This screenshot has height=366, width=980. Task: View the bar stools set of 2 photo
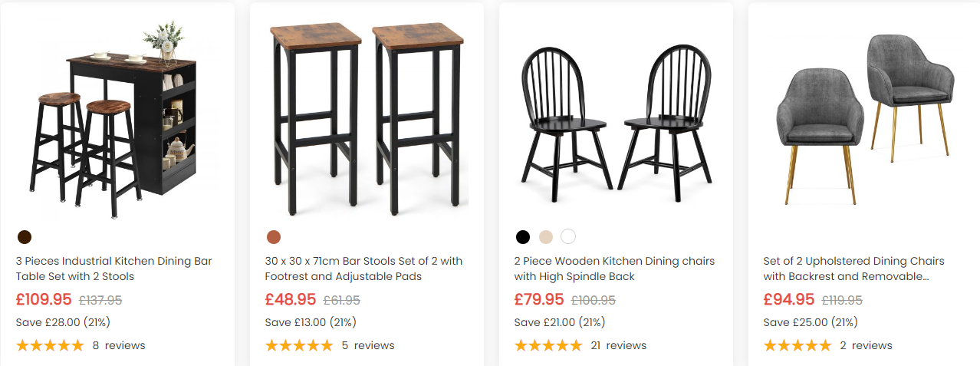[x=367, y=115]
